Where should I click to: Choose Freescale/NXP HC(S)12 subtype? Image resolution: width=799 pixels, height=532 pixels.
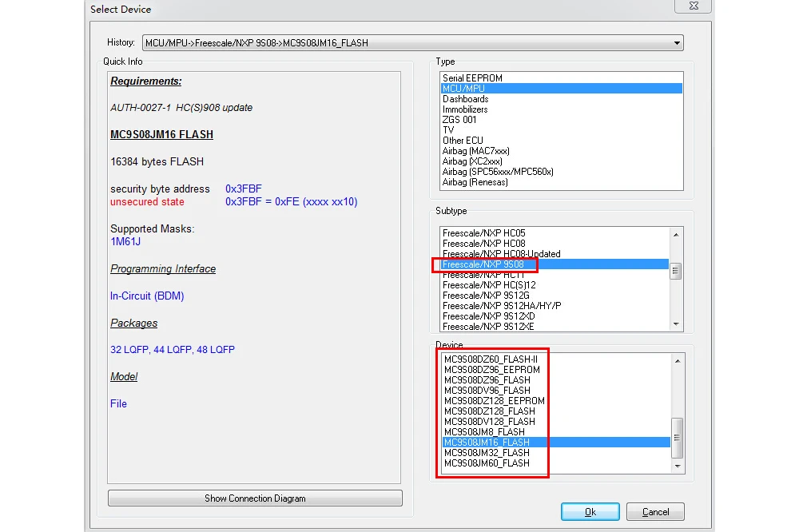(x=555, y=285)
